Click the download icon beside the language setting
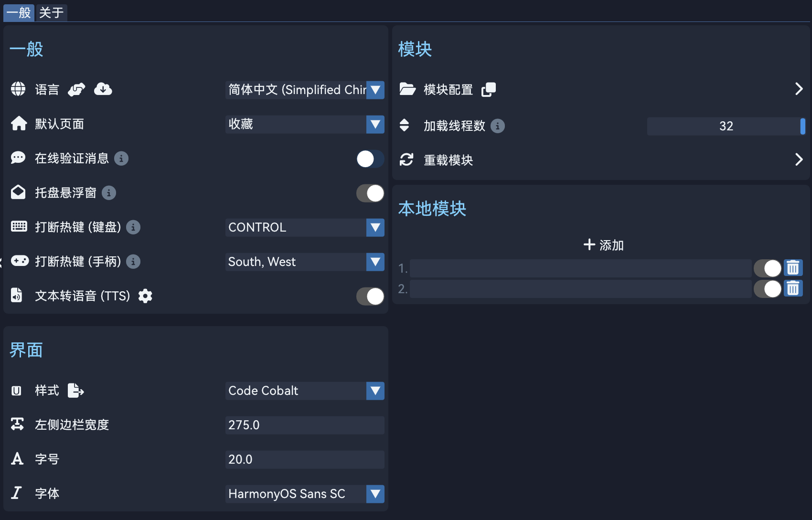Viewport: 812px width, 520px height. pyautogui.click(x=103, y=89)
